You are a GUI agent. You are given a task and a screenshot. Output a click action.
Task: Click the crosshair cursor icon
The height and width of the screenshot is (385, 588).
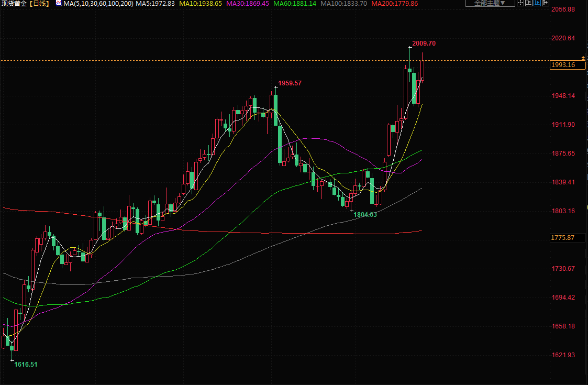(520, 3)
